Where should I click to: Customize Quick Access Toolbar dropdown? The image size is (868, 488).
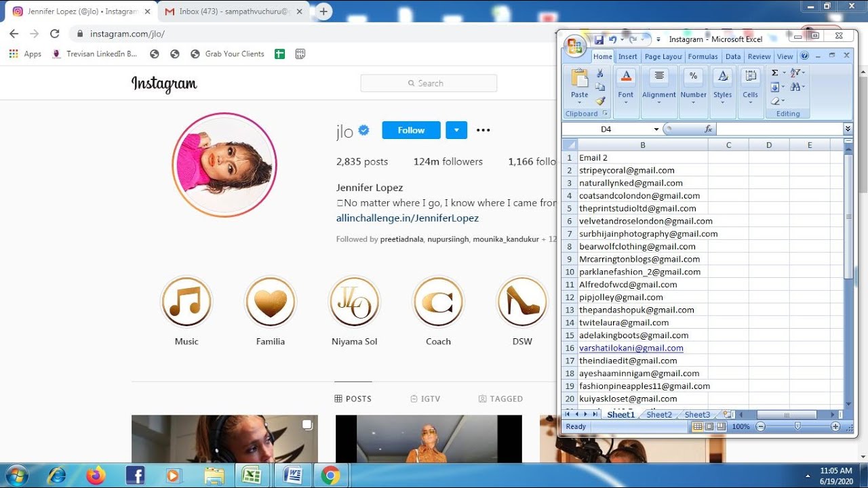[658, 40]
